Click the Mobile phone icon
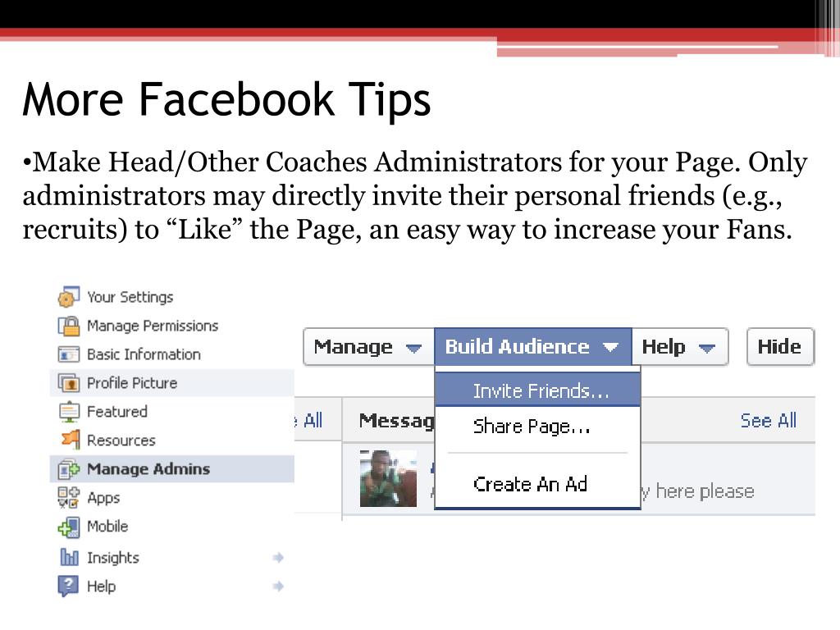840x630 pixels. [69, 527]
